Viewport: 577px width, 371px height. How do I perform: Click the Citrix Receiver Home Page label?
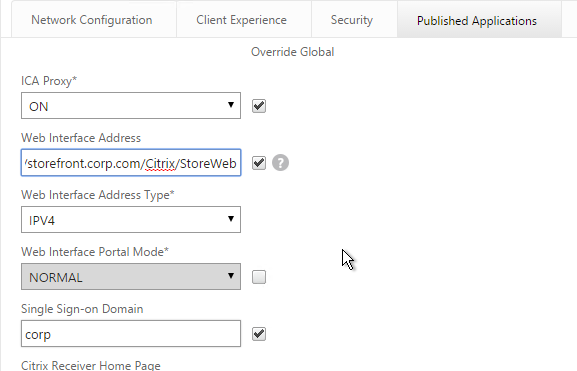[91, 365]
